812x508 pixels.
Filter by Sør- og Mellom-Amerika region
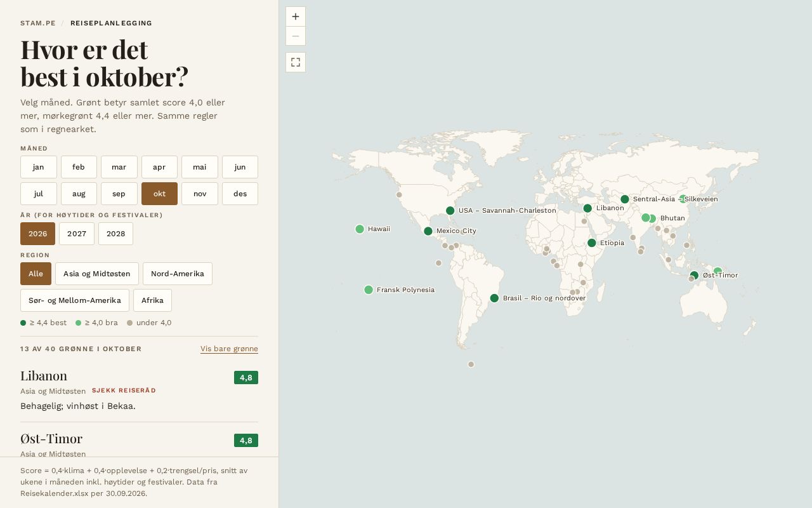pos(75,300)
